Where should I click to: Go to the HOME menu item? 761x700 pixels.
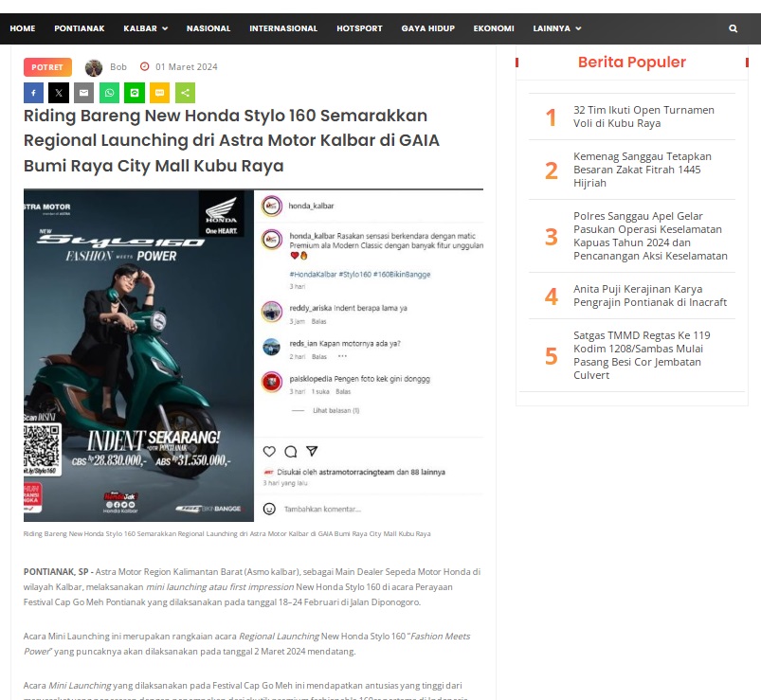click(23, 28)
